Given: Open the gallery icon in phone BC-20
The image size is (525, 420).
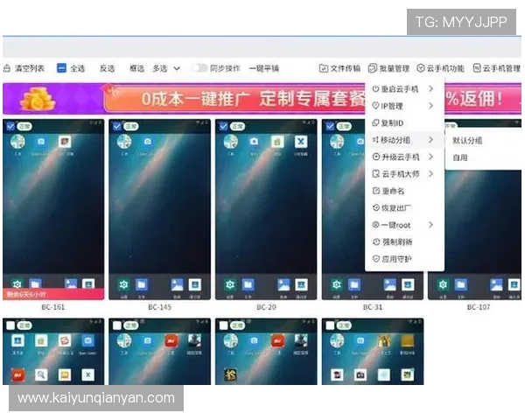Looking at the screenshot, I should click(x=283, y=284).
